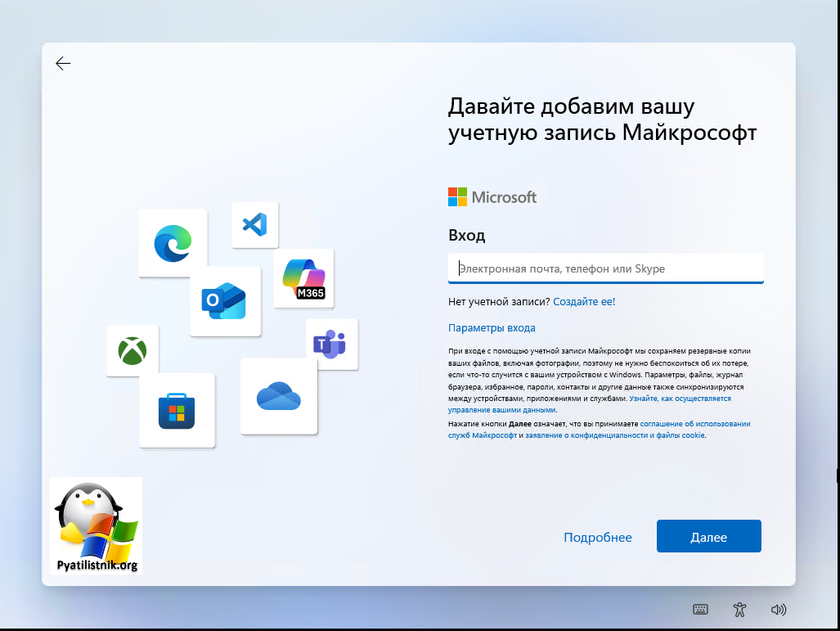Click the Microsoft Store icon tile
This screenshot has height=631, width=840.
pos(177,410)
